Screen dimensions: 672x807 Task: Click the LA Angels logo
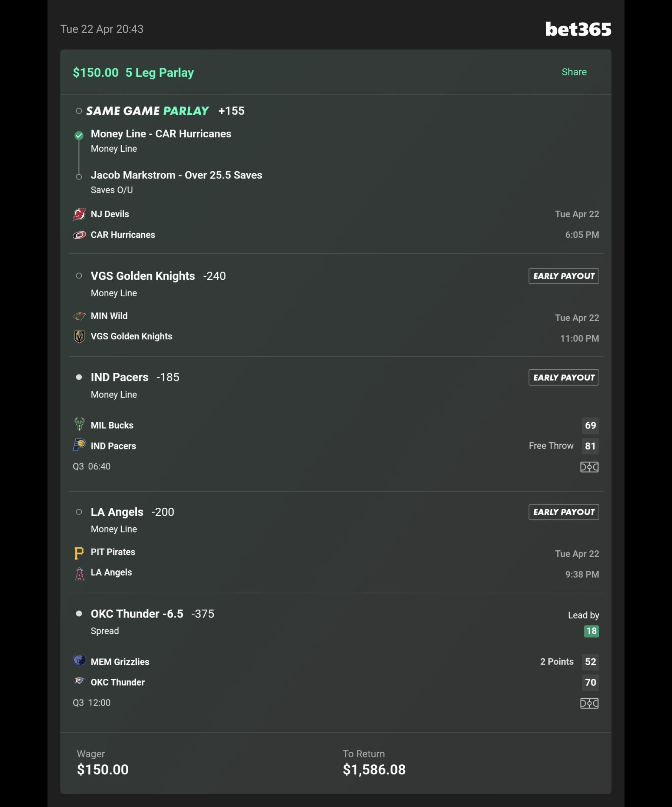click(x=79, y=573)
